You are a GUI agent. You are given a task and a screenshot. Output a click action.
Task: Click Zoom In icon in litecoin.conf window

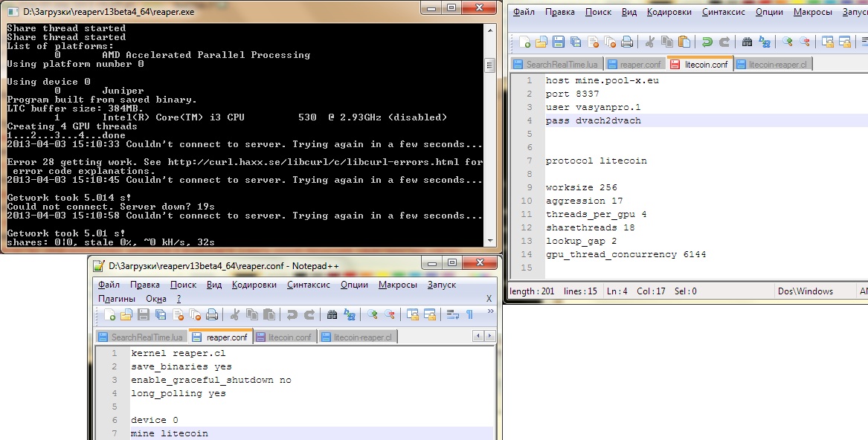[787, 42]
